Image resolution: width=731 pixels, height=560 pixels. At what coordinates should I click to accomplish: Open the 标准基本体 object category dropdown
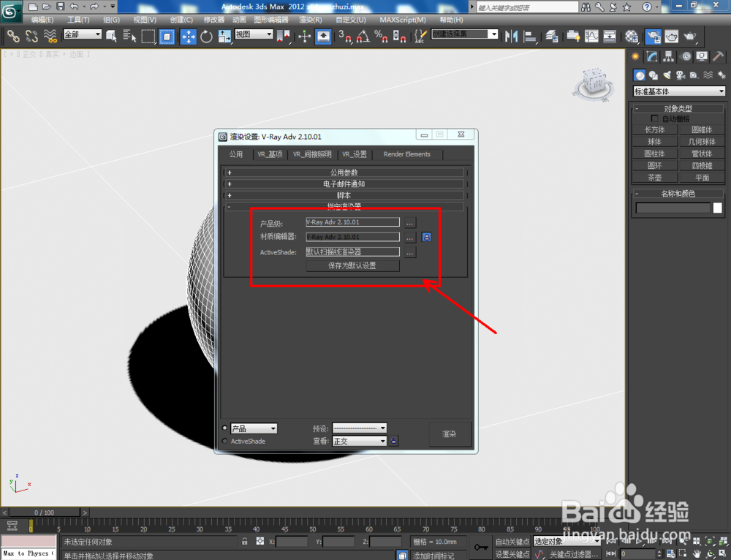tap(679, 91)
